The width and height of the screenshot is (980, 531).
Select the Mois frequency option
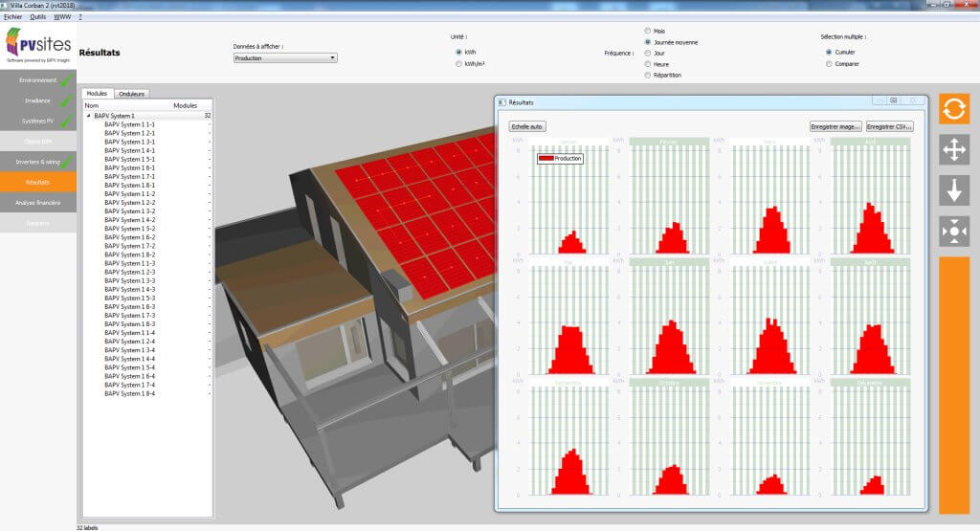click(648, 31)
